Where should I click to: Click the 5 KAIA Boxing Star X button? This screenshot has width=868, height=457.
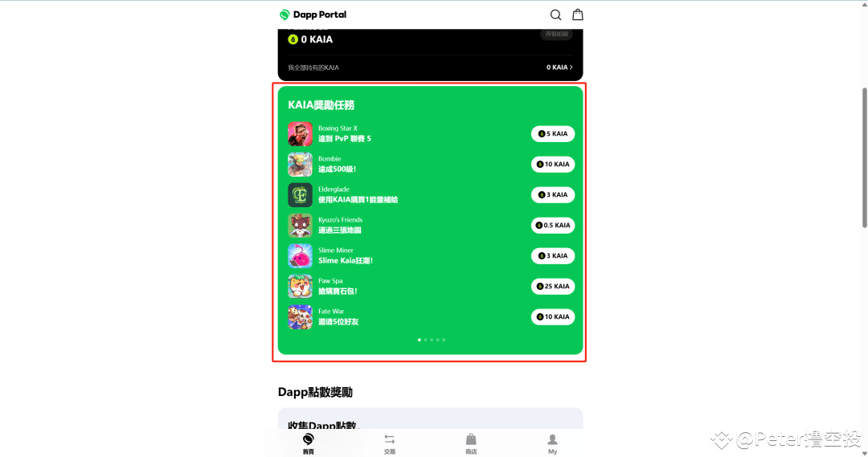pos(553,133)
